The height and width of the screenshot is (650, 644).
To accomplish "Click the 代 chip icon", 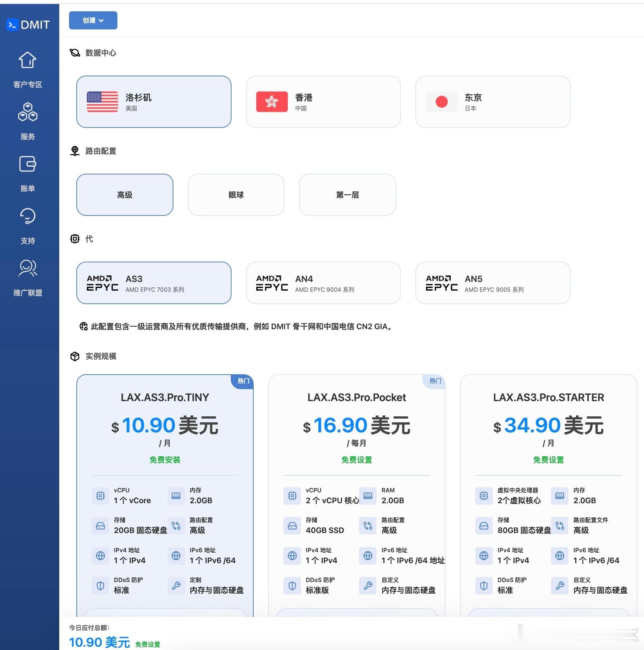I will coord(75,239).
